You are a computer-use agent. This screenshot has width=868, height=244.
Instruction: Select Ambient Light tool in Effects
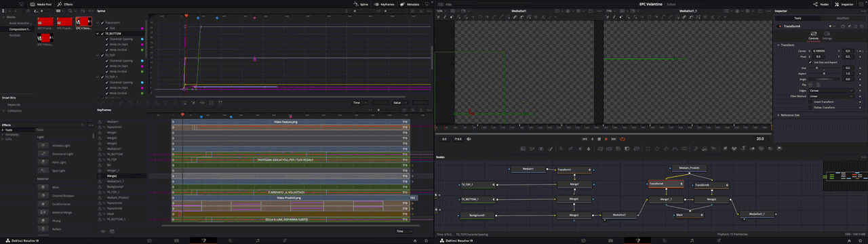61,146
